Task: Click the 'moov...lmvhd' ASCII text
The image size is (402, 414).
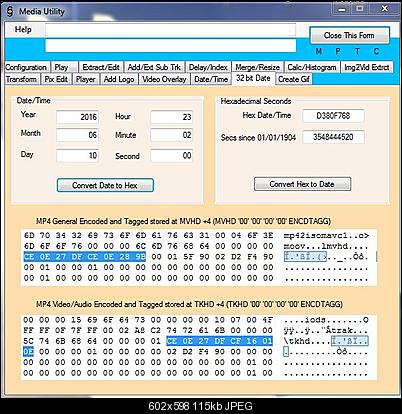Action: 316,246
